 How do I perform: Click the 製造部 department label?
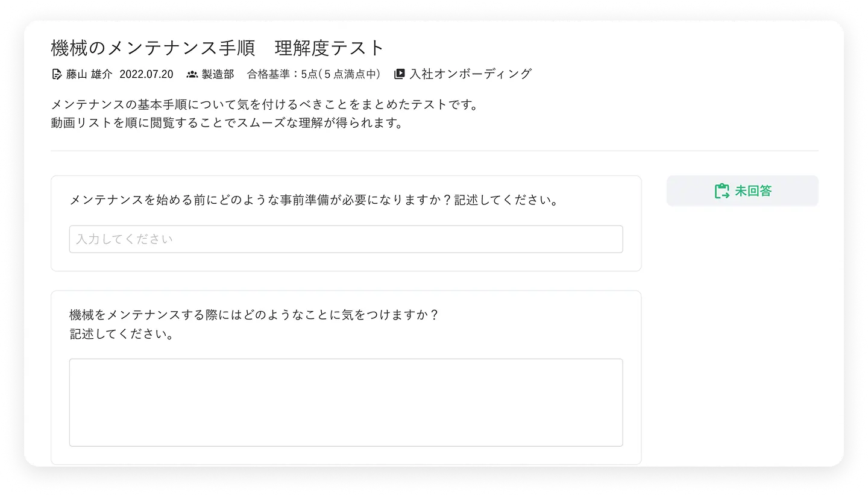point(218,74)
